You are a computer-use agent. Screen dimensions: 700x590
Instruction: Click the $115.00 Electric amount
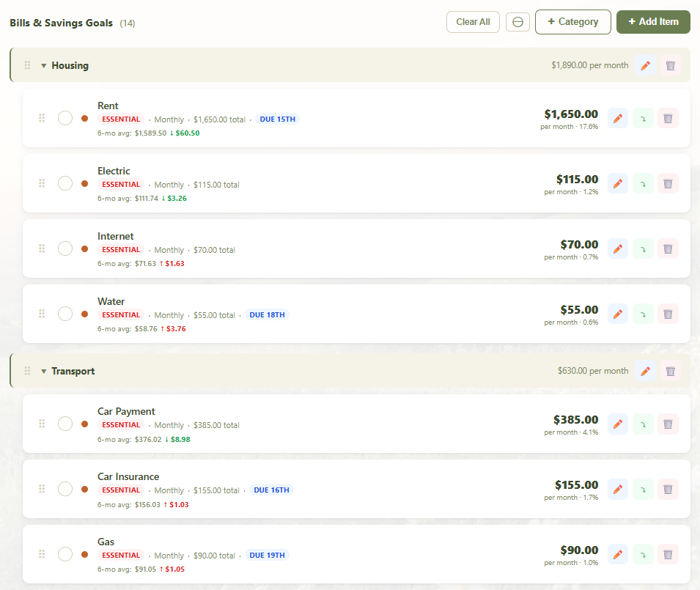point(577,180)
